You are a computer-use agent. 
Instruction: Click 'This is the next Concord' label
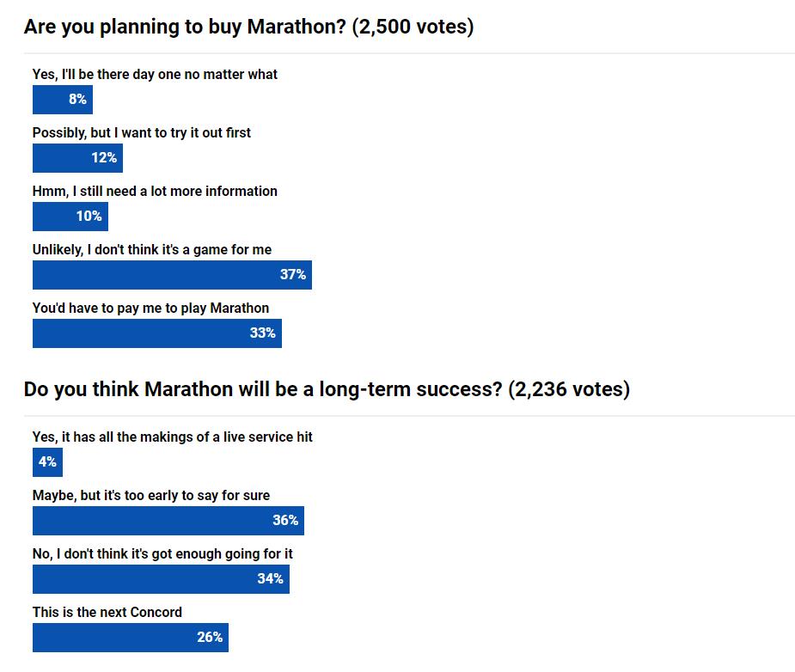pos(107,613)
